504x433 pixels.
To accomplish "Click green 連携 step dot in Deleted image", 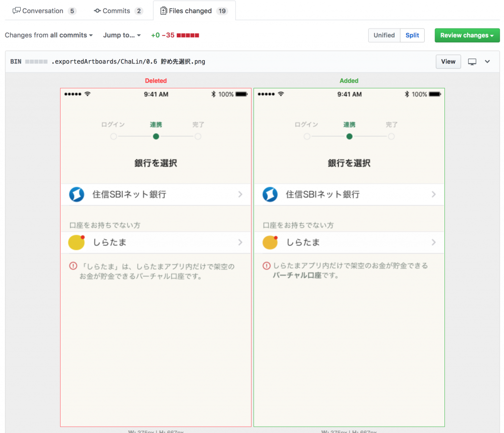I will pyautogui.click(x=156, y=136).
